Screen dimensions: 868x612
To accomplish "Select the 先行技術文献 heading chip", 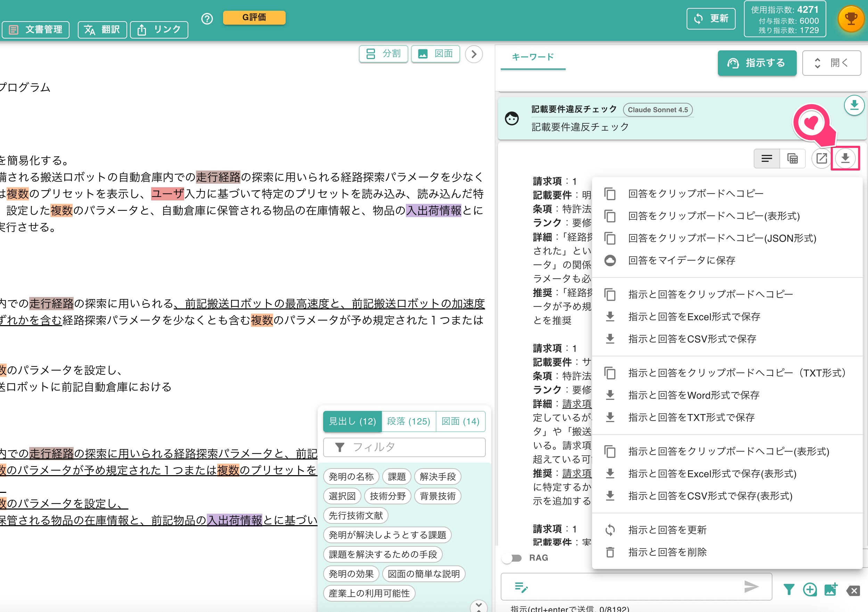I will pyautogui.click(x=356, y=516).
